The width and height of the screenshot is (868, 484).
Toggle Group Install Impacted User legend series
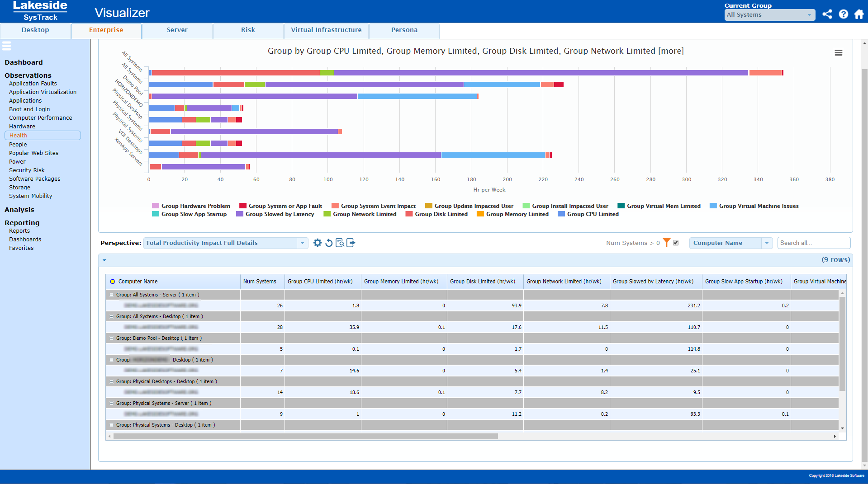click(565, 206)
